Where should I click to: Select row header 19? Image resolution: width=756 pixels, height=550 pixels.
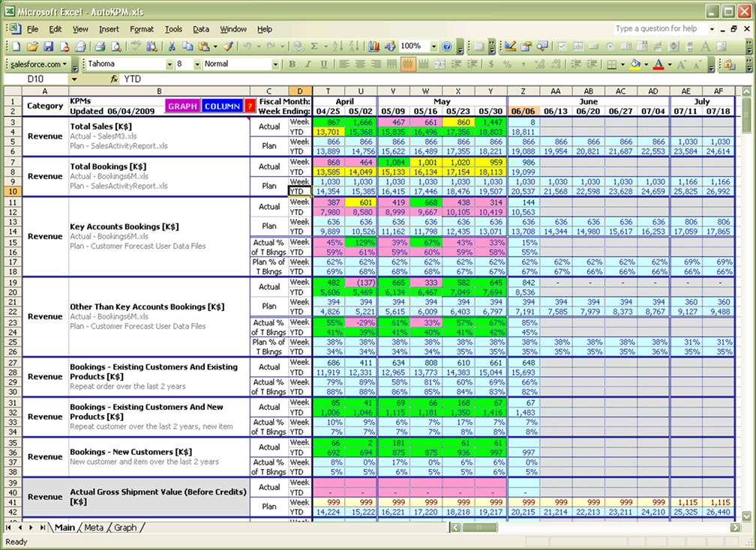[x=13, y=282]
